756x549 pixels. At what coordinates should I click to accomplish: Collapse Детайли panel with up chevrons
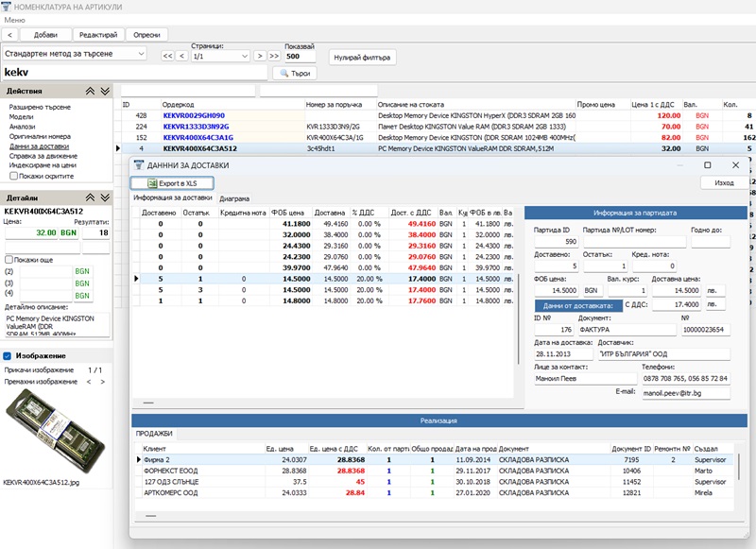90,197
